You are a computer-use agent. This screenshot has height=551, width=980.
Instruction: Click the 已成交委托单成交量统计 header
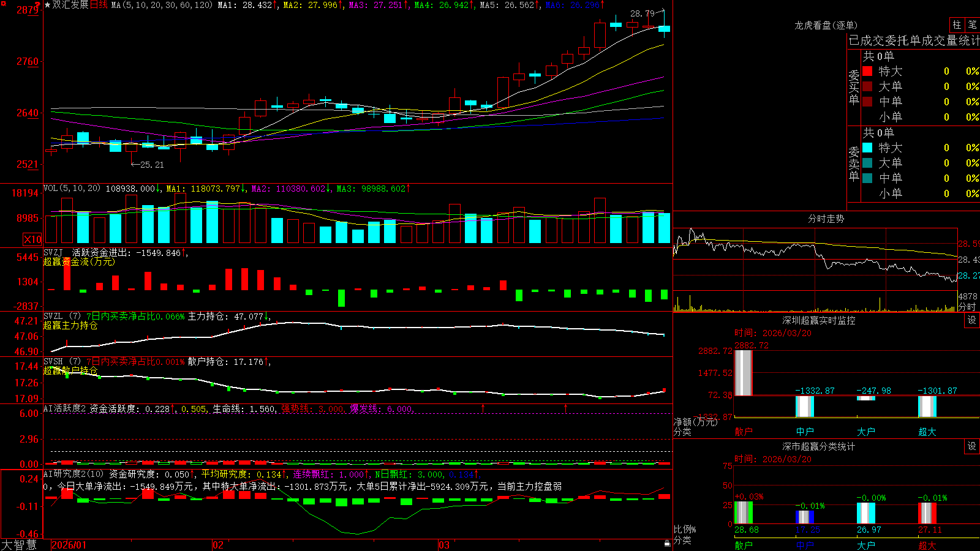tap(914, 40)
